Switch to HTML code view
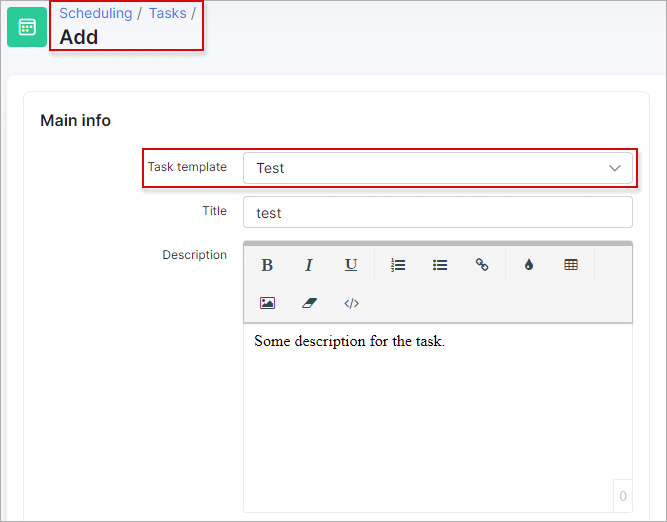 click(x=351, y=303)
